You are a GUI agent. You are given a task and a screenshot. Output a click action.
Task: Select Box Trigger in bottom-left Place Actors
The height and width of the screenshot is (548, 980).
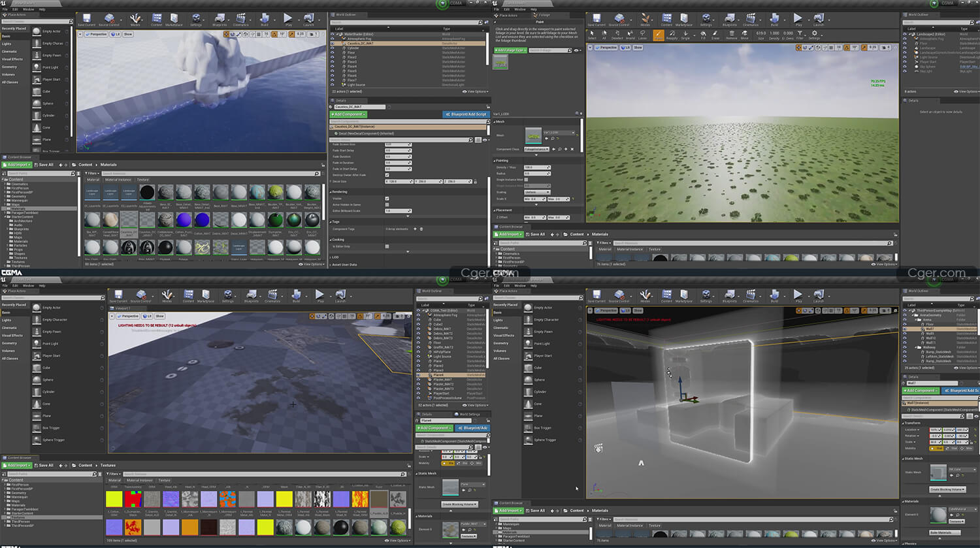(x=50, y=428)
